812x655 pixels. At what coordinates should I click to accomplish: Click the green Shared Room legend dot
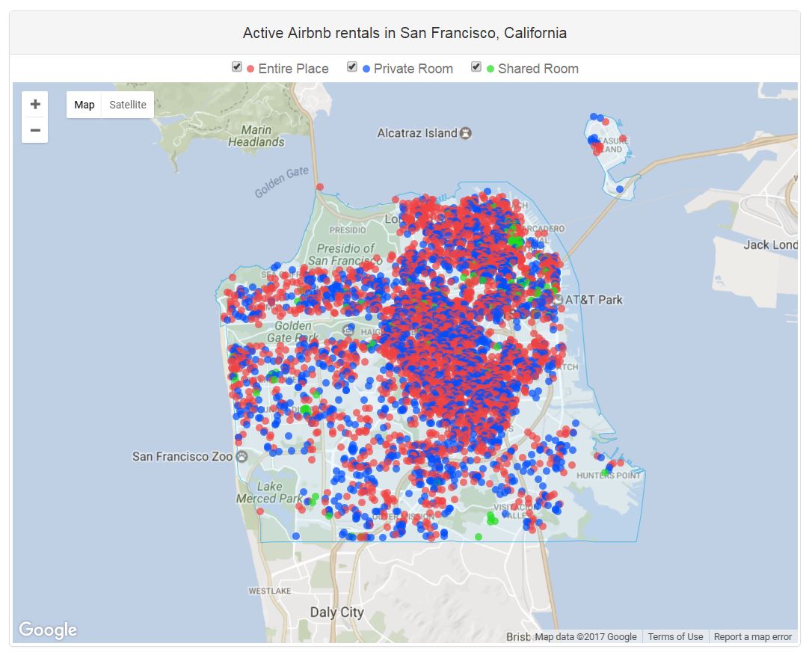tap(490, 69)
